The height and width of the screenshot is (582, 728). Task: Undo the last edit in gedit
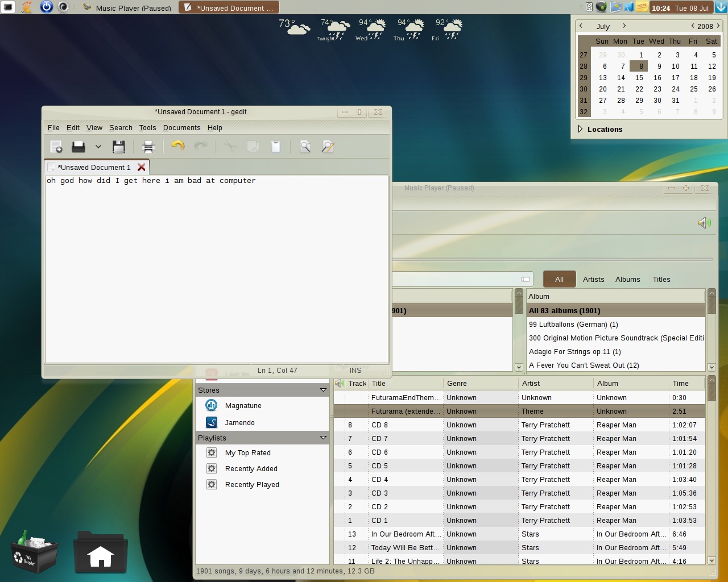pos(177,147)
